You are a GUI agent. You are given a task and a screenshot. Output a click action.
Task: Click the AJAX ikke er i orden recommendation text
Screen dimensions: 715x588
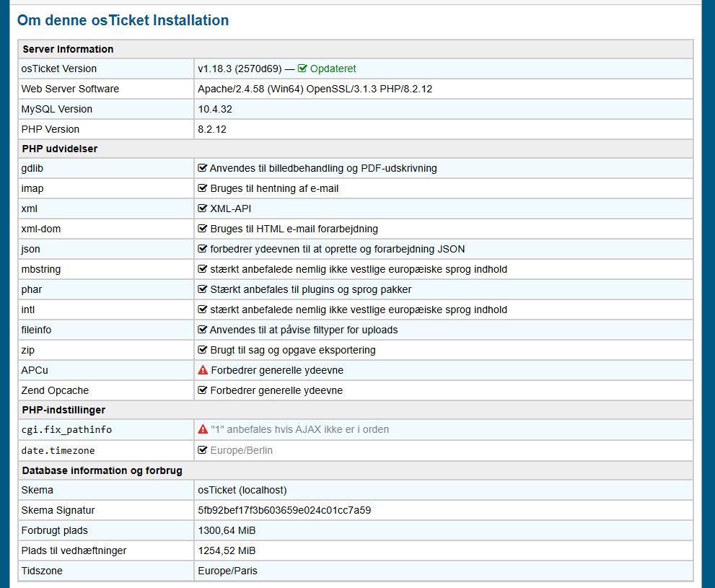300,429
